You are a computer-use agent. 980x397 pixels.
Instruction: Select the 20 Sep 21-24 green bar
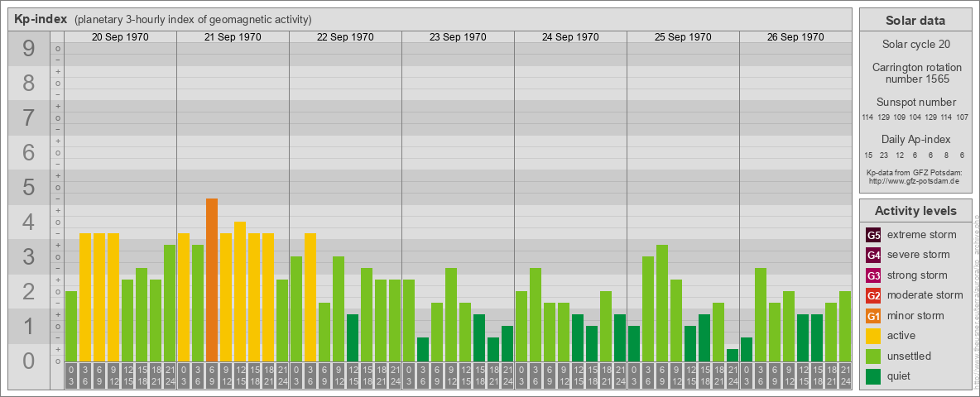click(x=170, y=303)
